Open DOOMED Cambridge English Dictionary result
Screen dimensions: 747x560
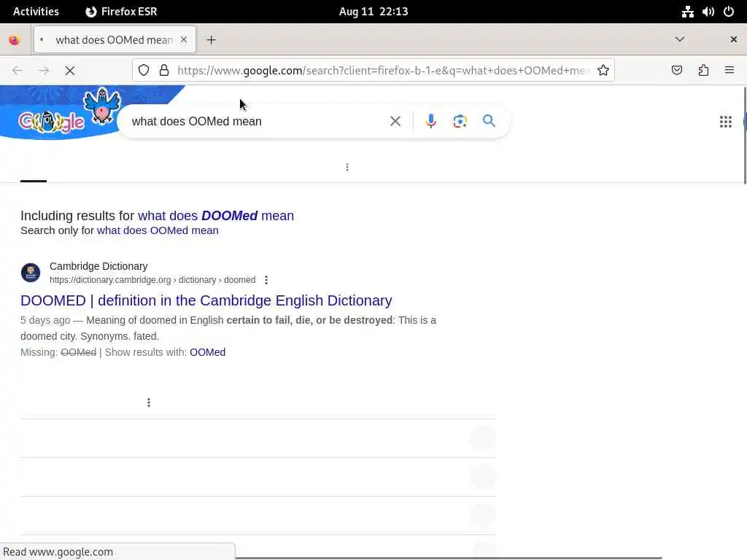coord(206,300)
